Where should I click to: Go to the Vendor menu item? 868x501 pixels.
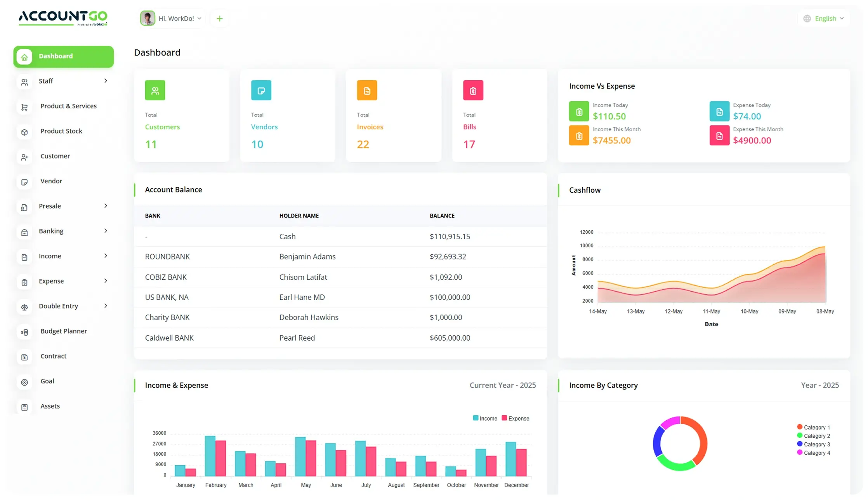(x=51, y=181)
